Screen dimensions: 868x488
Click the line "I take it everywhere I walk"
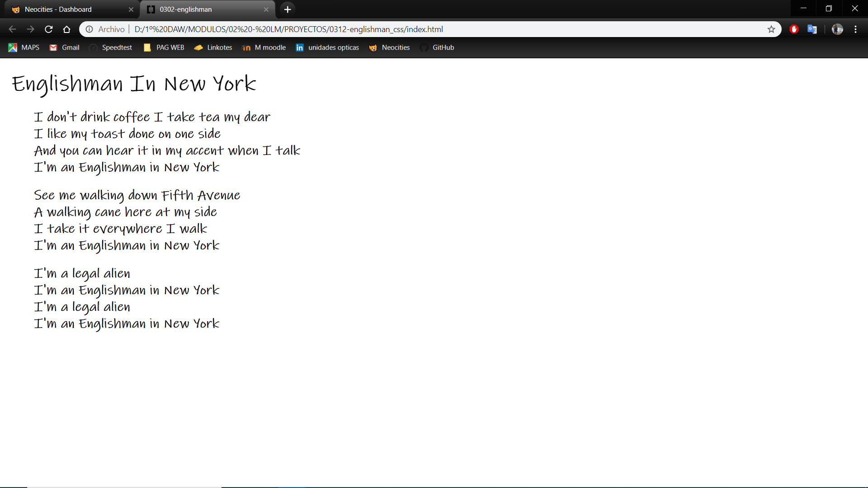point(121,229)
